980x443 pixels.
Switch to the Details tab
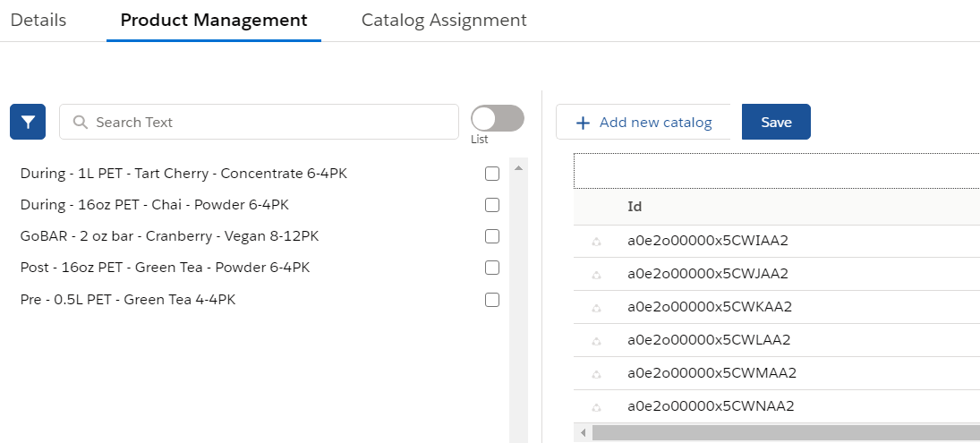(x=38, y=20)
